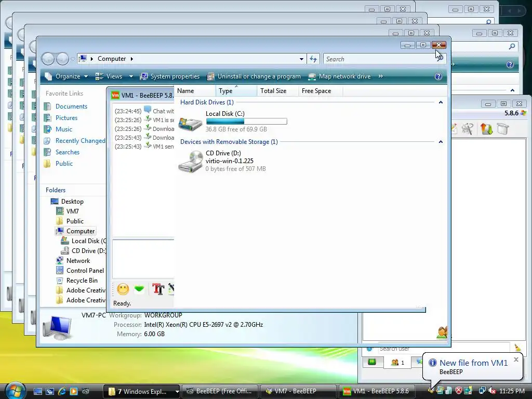Open the Views dropdown arrow
This screenshot has width=532, height=399.
[131, 77]
